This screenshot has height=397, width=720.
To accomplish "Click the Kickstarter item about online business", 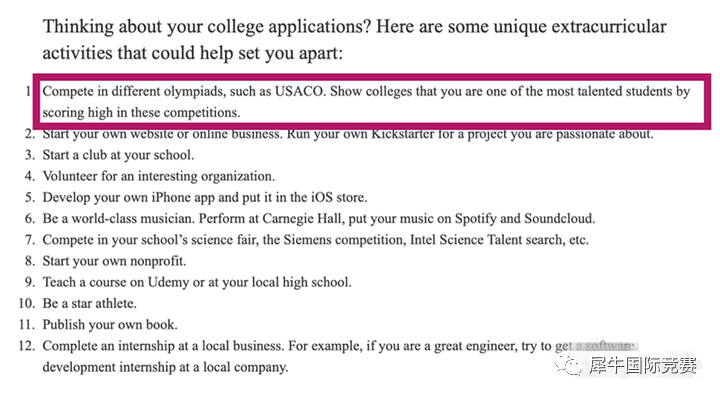I will coord(348,134).
